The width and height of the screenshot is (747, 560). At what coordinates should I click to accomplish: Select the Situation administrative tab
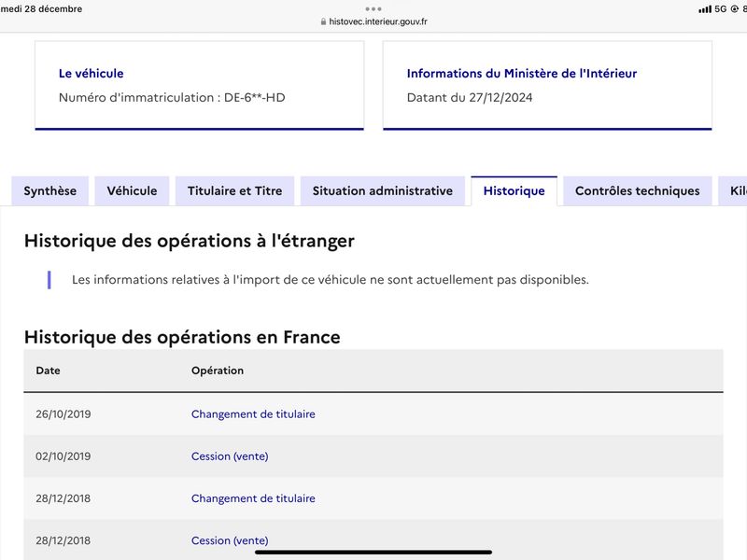click(383, 191)
